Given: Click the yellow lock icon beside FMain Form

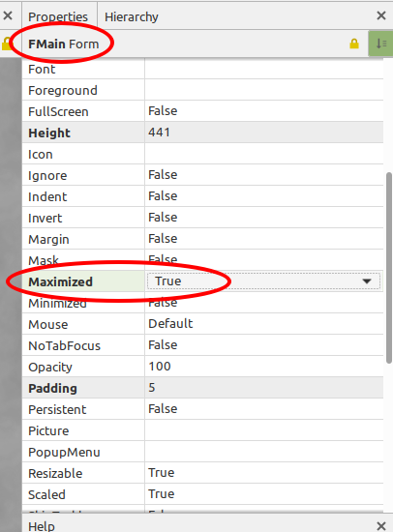Looking at the screenshot, I should pyautogui.click(x=354, y=44).
